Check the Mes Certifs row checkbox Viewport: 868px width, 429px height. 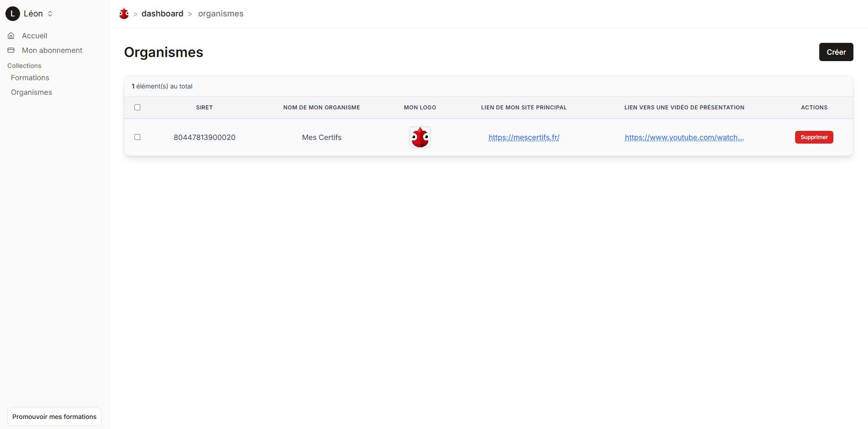[x=137, y=137]
